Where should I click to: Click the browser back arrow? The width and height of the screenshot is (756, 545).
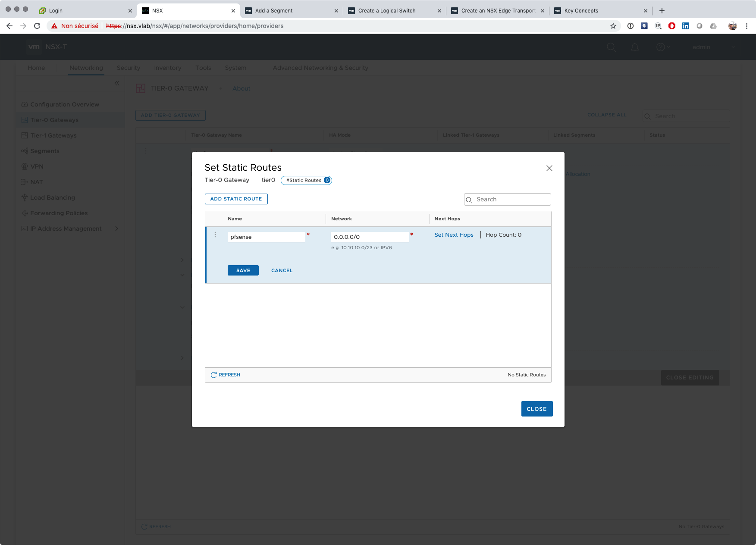(9, 26)
